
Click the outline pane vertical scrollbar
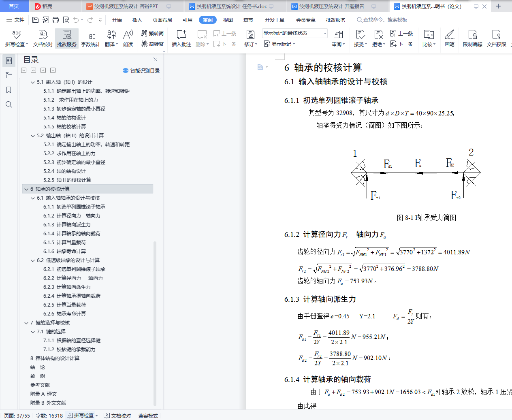pyautogui.click(x=155, y=323)
